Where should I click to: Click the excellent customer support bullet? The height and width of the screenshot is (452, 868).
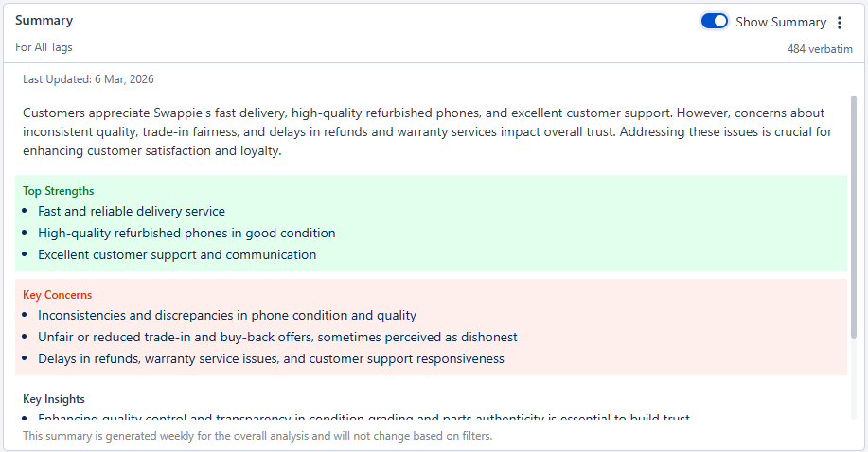point(177,255)
